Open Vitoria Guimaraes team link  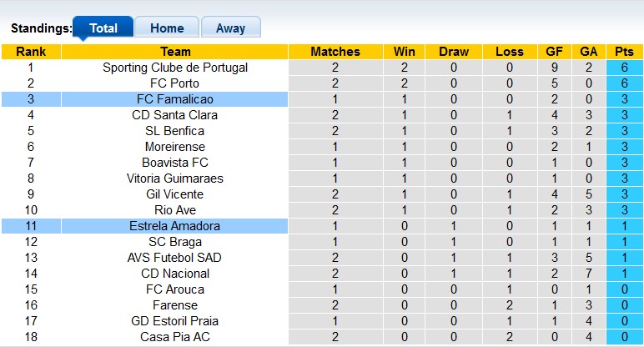pos(175,179)
